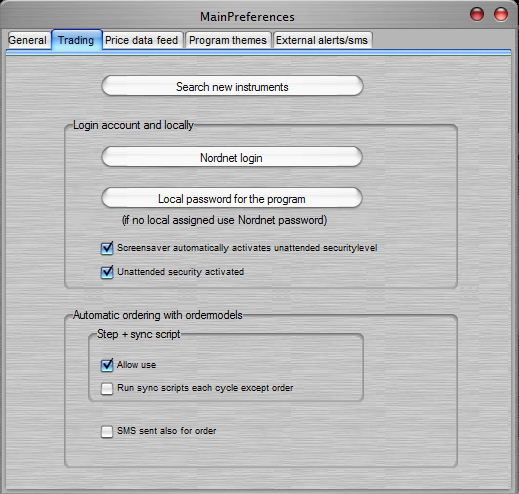Open the External alerts/sms tab

click(x=322, y=40)
